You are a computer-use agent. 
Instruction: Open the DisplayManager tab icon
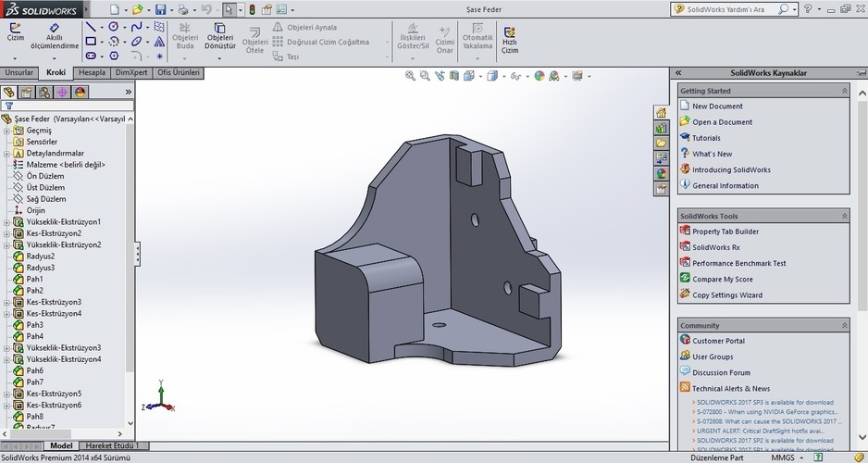pos(80,92)
